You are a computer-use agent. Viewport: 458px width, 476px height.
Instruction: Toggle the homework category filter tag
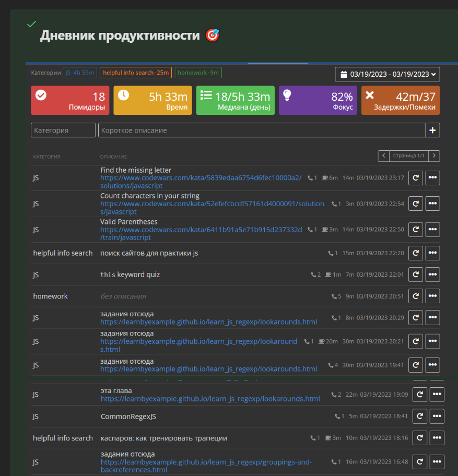tap(198, 73)
